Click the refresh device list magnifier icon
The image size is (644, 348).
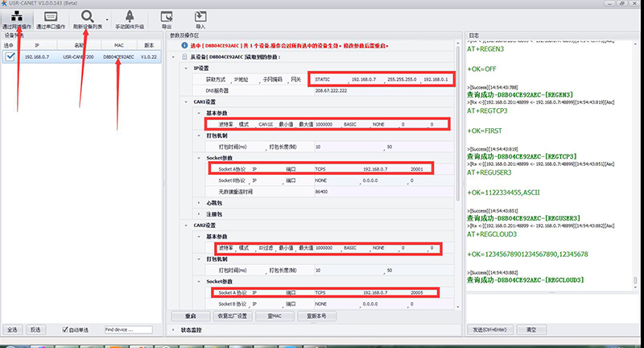click(x=87, y=16)
